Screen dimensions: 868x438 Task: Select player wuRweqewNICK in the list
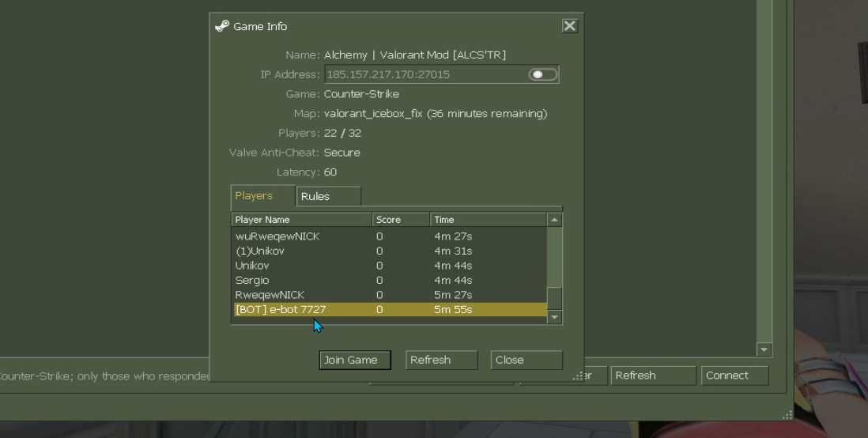tap(389, 236)
